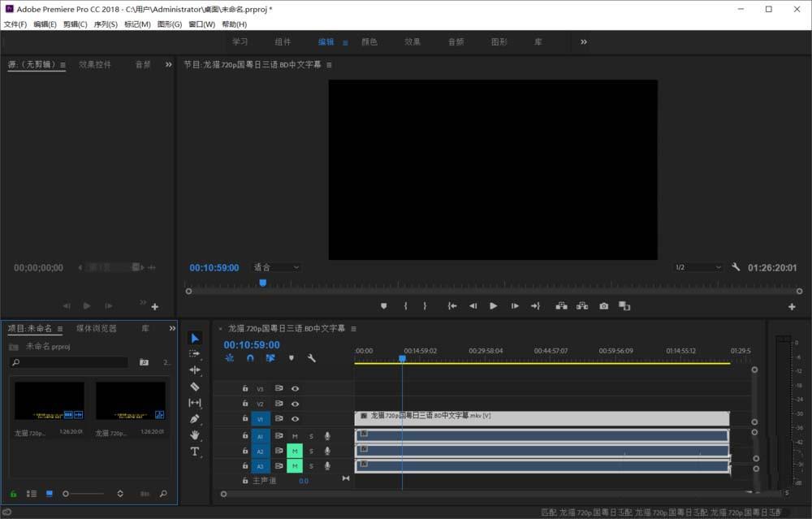Image resolution: width=812 pixels, height=519 pixels.
Task: Click the new item button in project panel
Action: click(144, 493)
